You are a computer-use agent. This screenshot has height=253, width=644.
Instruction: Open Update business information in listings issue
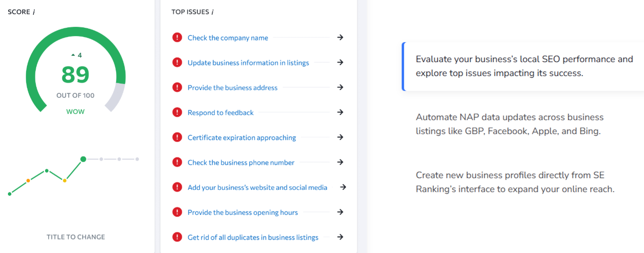pos(248,63)
